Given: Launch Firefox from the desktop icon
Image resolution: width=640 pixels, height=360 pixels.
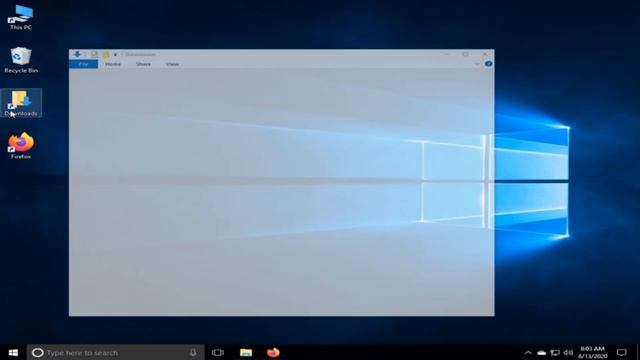Looking at the screenshot, I should pyautogui.click(x=21, y=145).
